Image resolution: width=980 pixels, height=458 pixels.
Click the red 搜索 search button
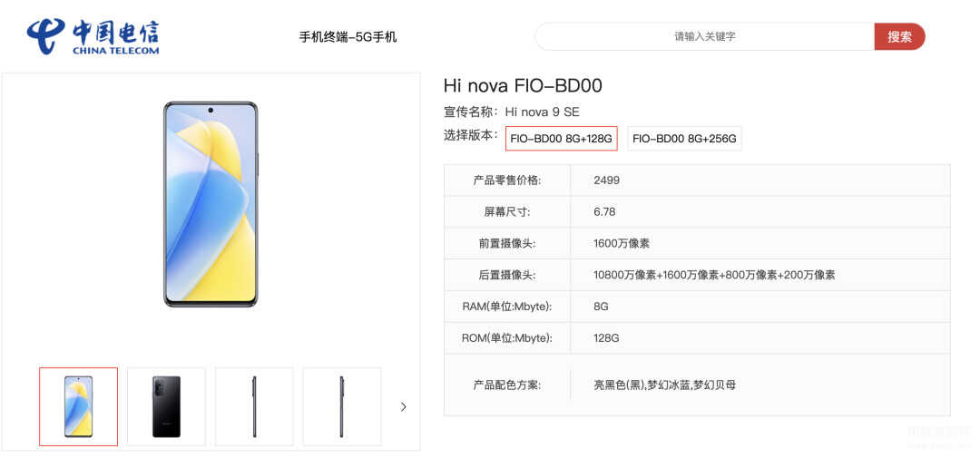[x=899, y=36]
